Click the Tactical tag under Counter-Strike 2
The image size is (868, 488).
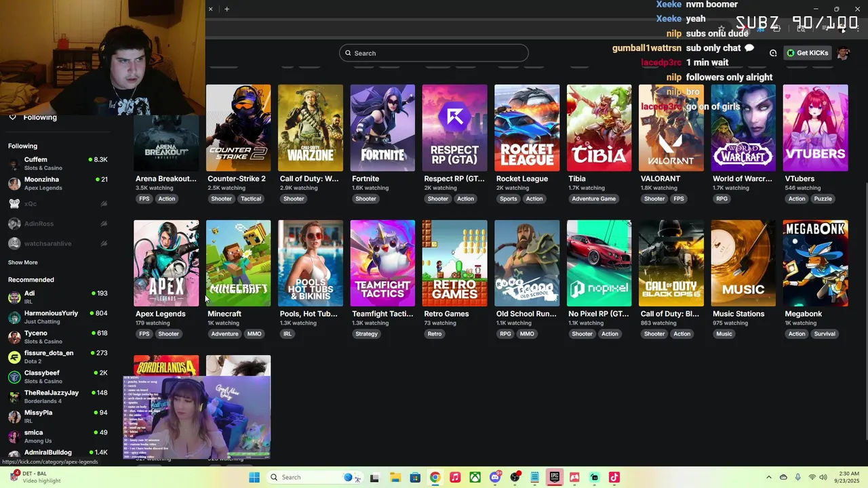click(x=251, y=199)
